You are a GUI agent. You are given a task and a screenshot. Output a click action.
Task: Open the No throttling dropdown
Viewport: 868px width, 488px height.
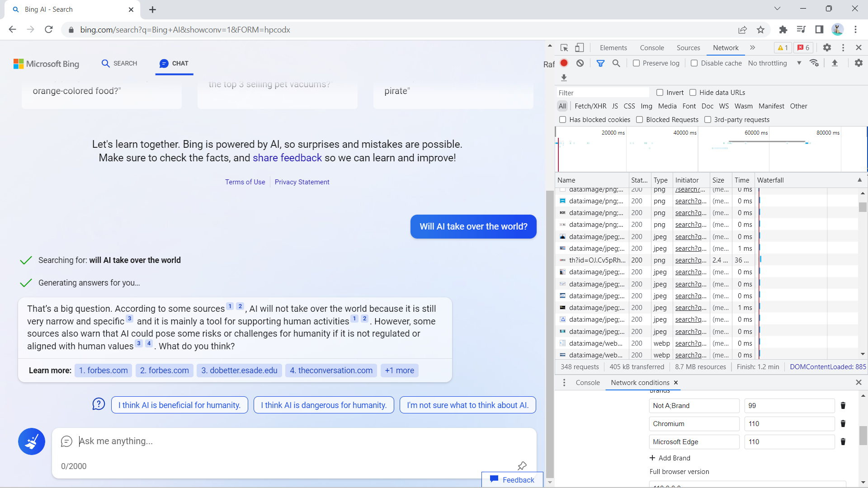point(775,63)
